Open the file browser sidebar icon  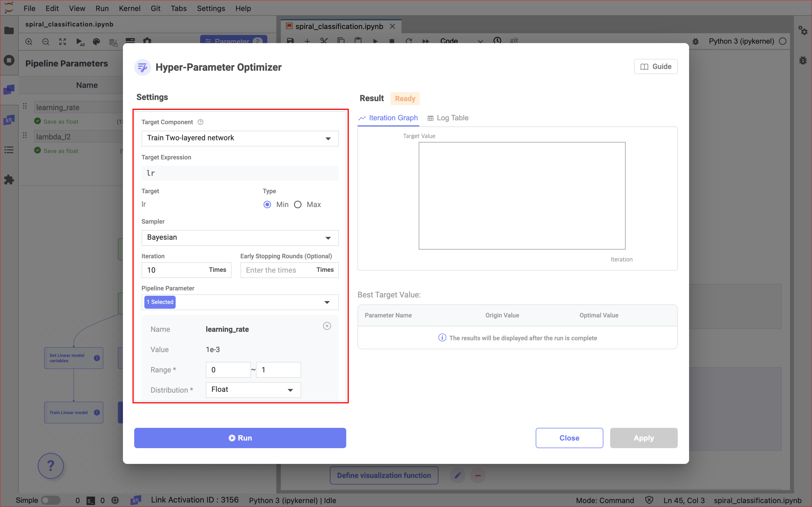point(9,31)
